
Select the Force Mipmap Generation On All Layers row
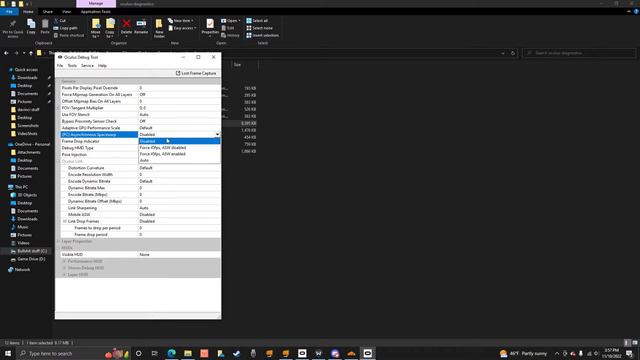click(140, 94)
